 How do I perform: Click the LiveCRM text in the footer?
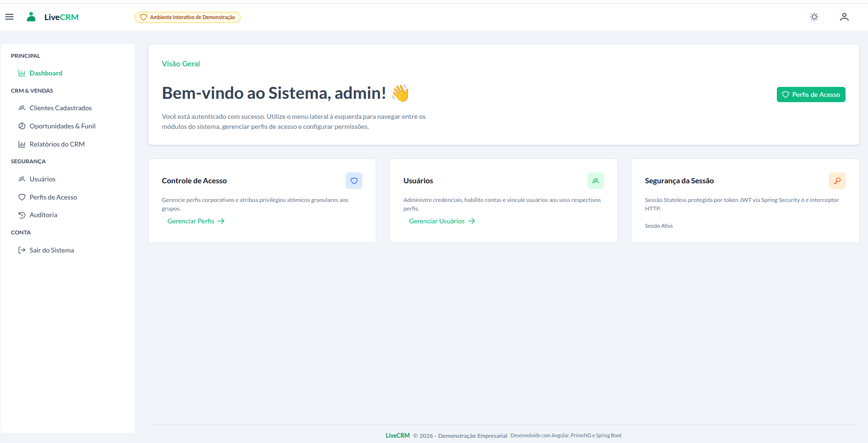coord(398,435)
